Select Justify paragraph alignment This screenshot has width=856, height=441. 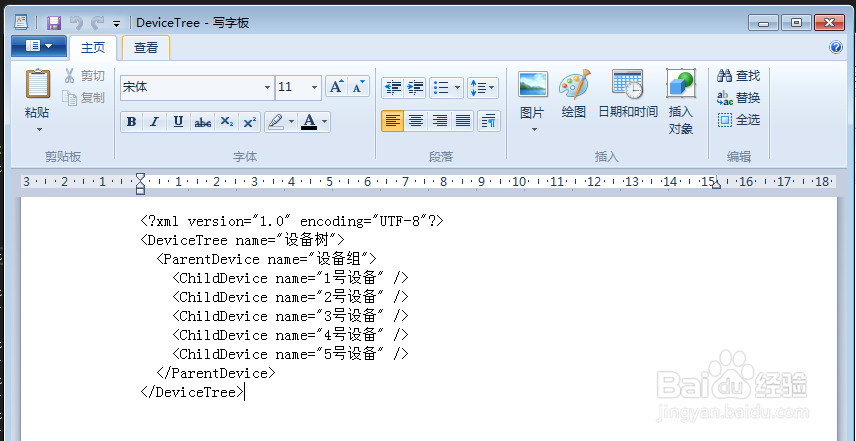click(x=463, y=121)
